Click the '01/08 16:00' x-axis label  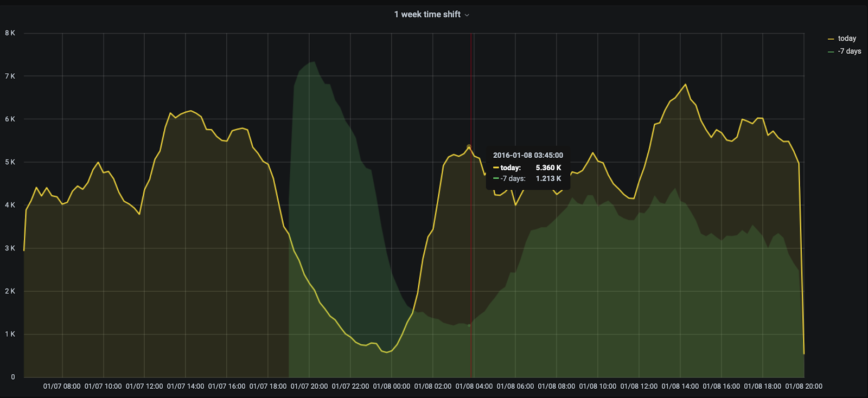coord(722,387)
